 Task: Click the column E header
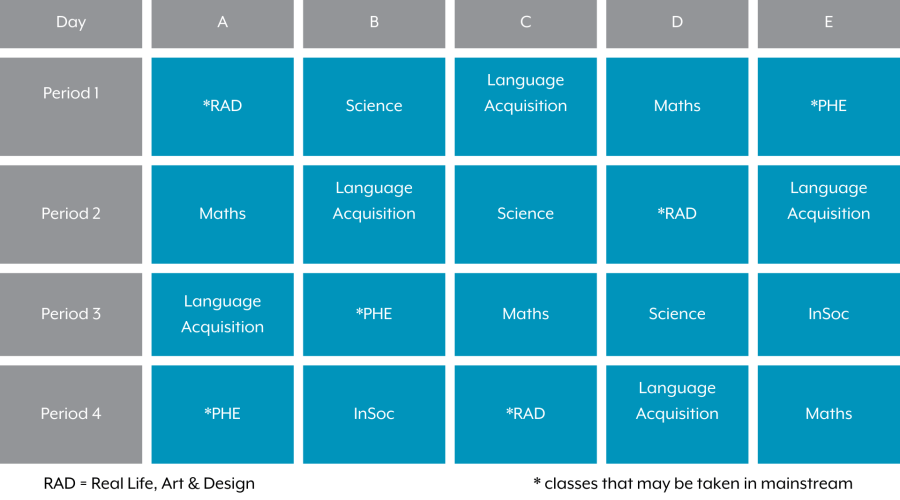pyautogui.click(x=829, y=24)
